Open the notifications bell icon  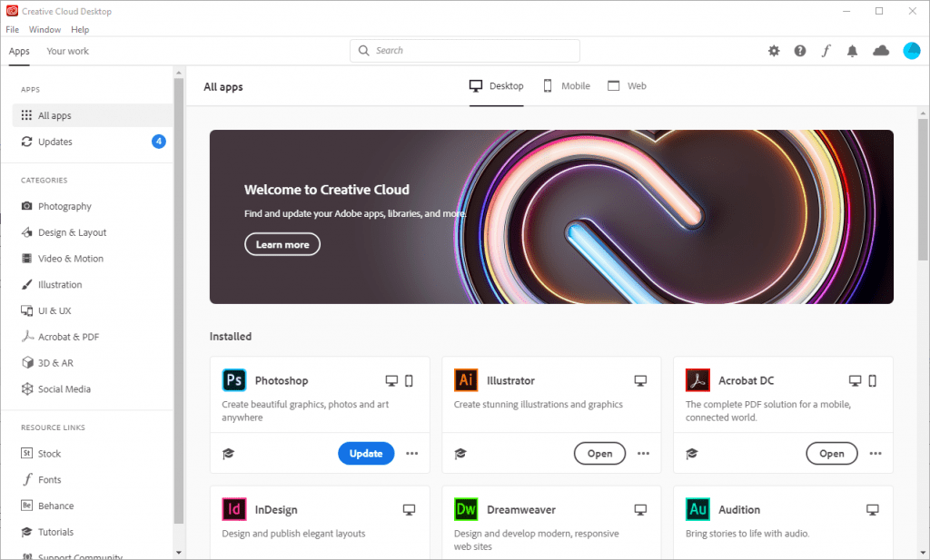click(x=852, y=51)
